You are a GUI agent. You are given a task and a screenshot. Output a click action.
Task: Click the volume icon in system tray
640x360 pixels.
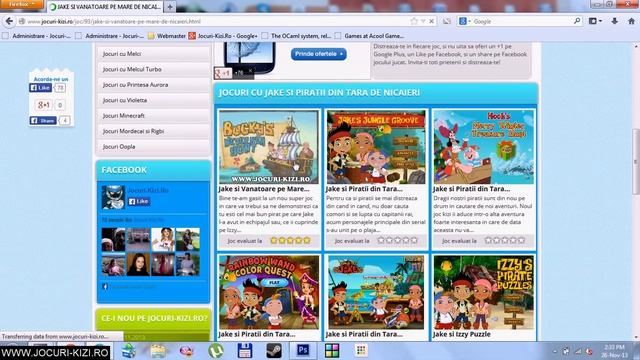coord(589,351)
